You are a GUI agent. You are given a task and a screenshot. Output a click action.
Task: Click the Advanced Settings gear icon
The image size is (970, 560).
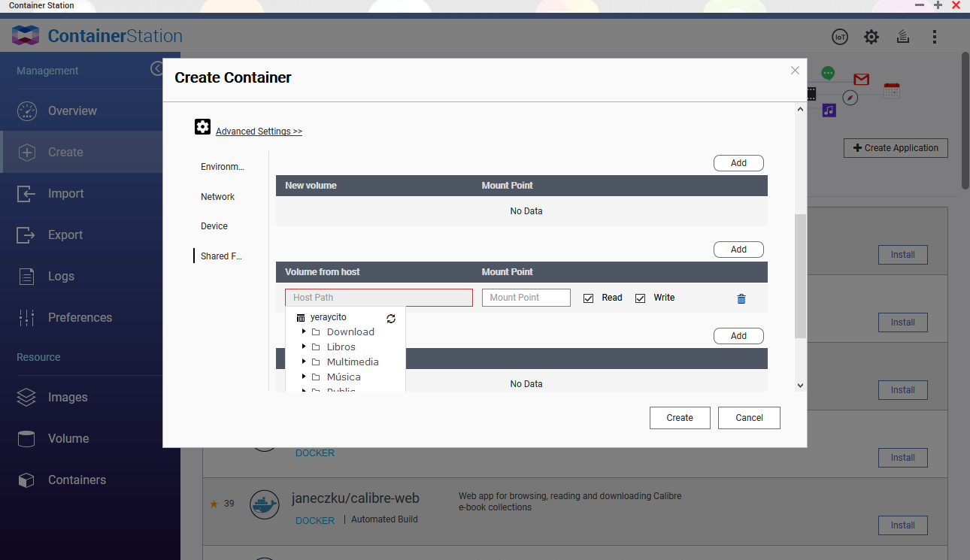202,127
